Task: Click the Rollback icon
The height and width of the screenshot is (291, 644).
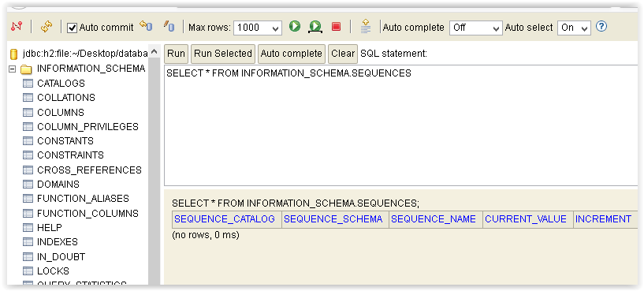Action: (146, 26)
